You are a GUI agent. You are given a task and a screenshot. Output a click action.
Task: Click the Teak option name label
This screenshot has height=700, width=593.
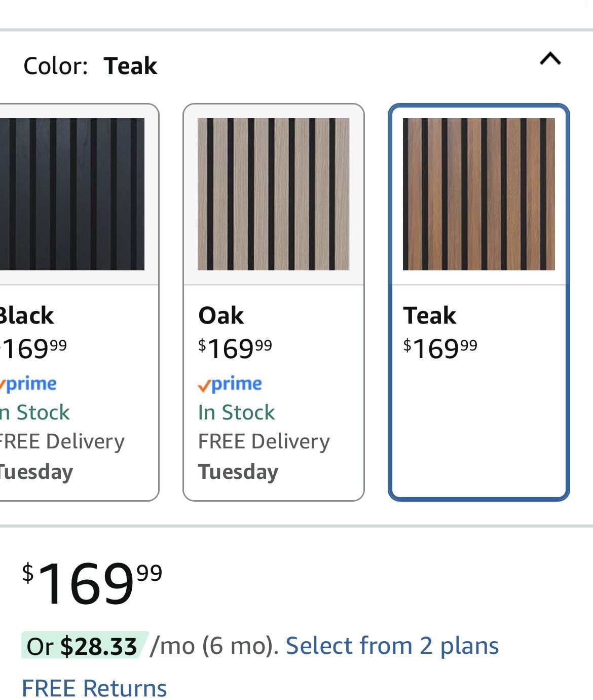pyautogui.click(x=429, y=316)
